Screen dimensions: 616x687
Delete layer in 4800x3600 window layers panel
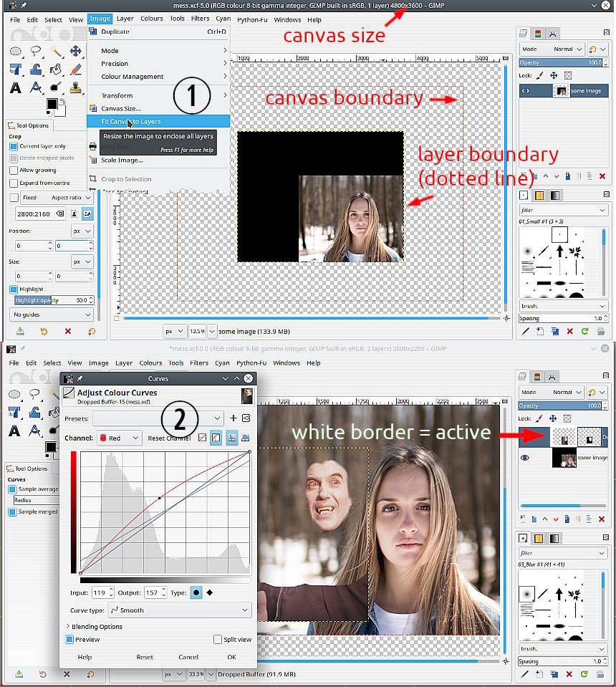pyautogui.click(x=602, y=176)
